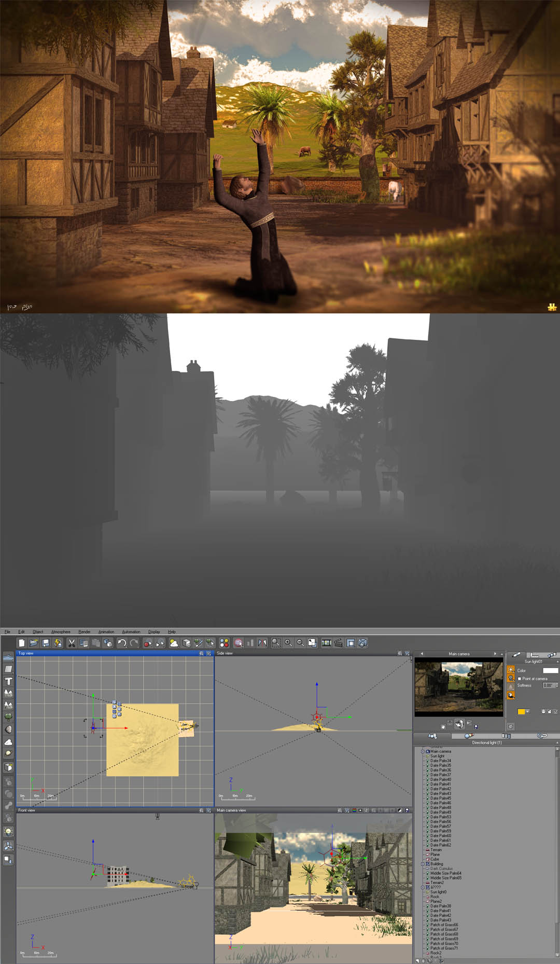Select the water plane tool at top of left toolbar
Viewport: 560px width, 964px height.
tap(8, 657)
